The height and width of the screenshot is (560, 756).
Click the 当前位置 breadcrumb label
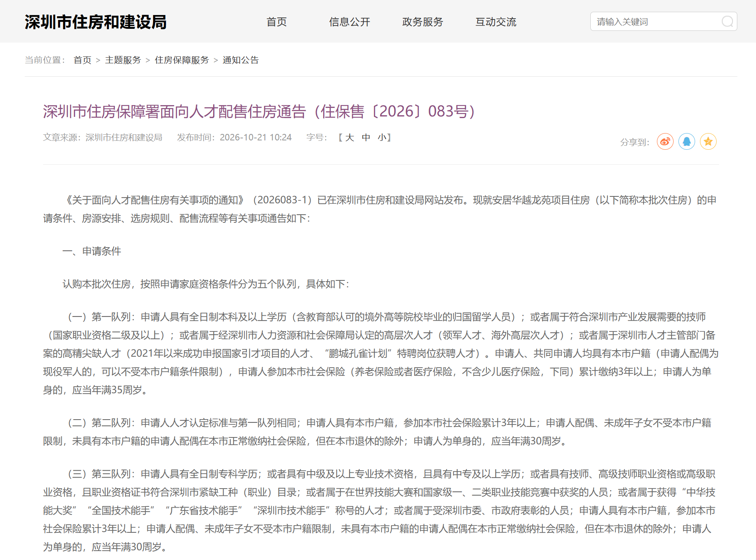(x=45, y=60)
